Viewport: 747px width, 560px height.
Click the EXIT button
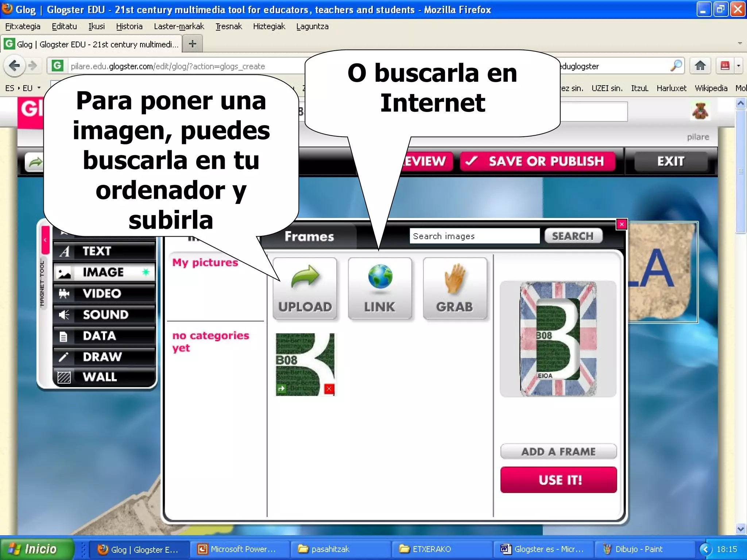pyautogui.click(x=671, y=161)
